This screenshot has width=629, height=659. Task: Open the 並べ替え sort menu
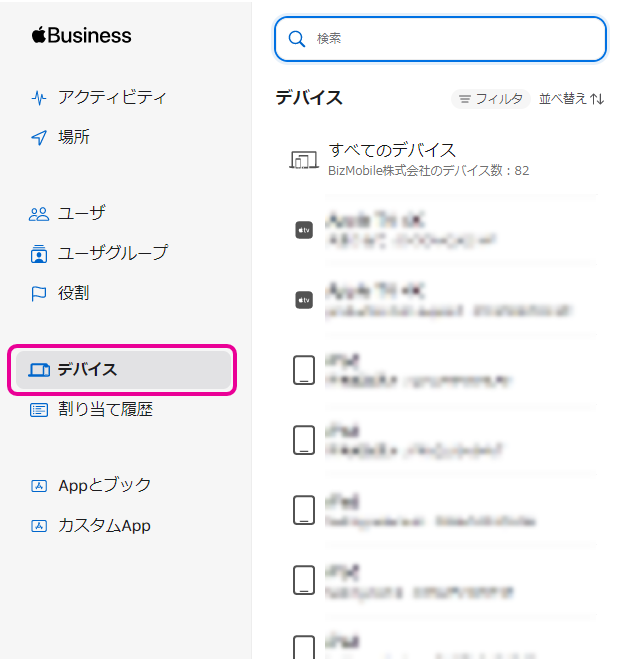click(571, 98)
